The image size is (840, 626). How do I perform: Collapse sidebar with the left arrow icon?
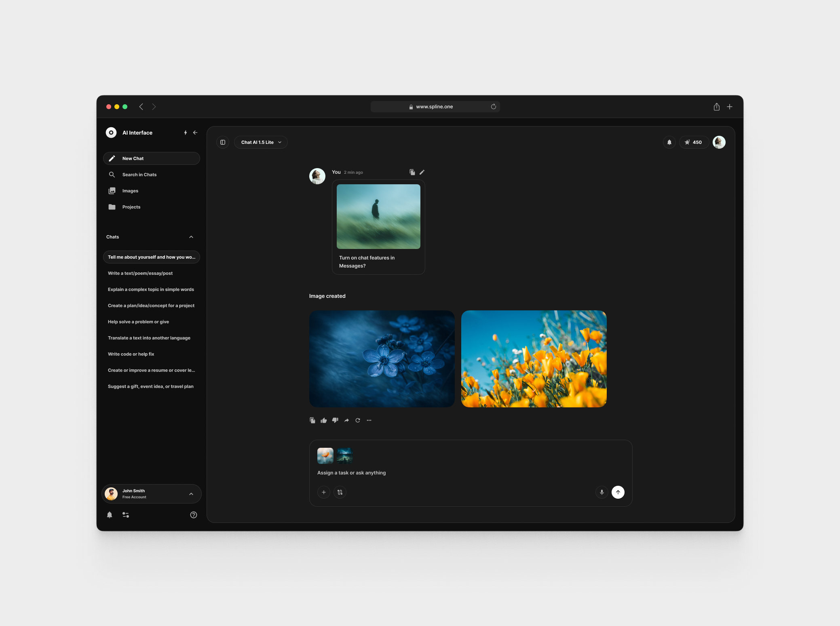195,133
